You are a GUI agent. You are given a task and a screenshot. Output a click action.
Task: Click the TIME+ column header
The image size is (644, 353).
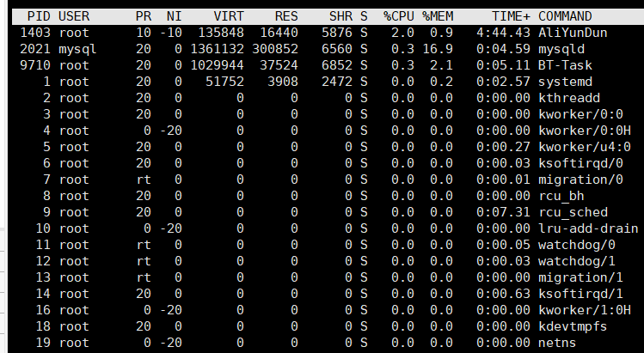[x=512, y=16]
